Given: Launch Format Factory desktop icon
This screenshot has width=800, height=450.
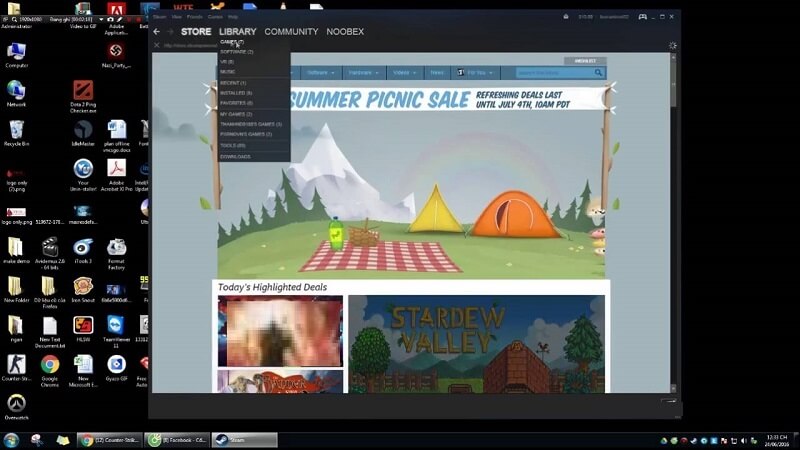Looking at the screenshot, I should point(116,254).
